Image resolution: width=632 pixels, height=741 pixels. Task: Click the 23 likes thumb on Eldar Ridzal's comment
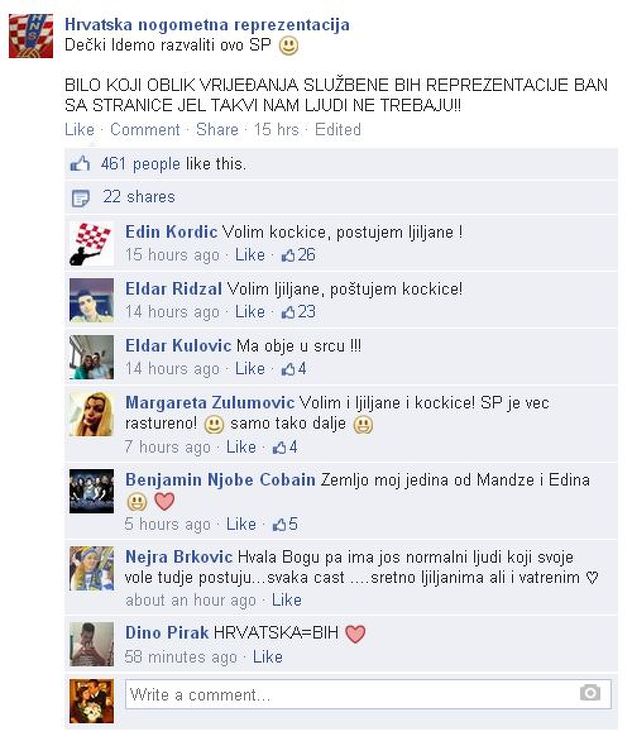(x=288, y=312)
